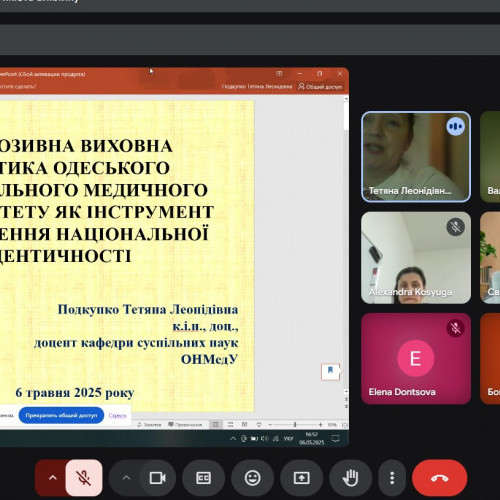Fit slide to current window icon

345,425
